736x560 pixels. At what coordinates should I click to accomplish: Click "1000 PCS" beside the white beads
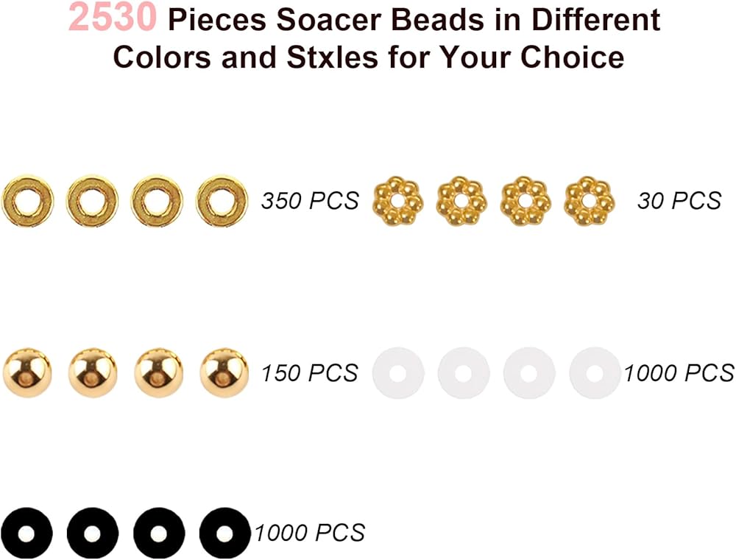(679, 373)
